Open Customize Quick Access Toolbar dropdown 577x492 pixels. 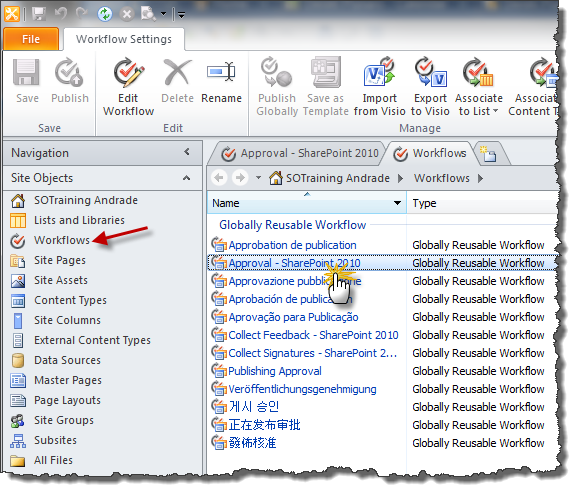tap(181, 15)
